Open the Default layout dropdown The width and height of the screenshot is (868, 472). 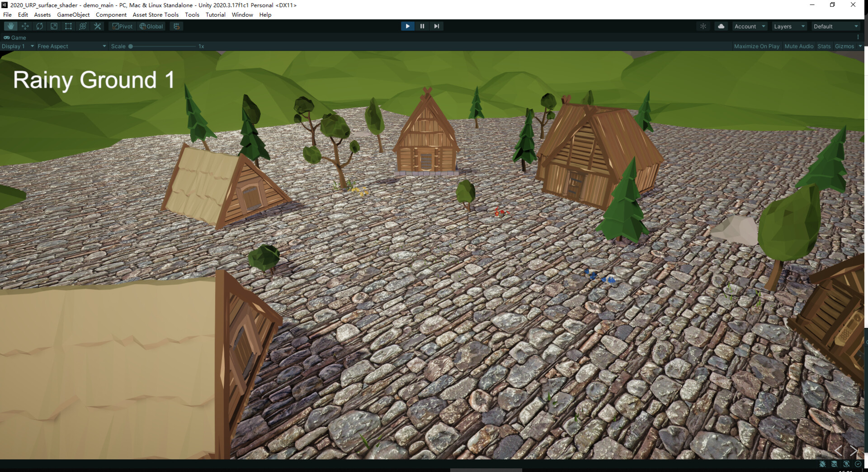coord(834,26)
